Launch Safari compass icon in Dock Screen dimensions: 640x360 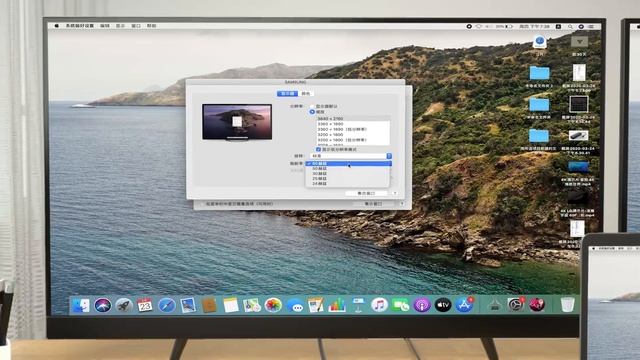(167, 305)
